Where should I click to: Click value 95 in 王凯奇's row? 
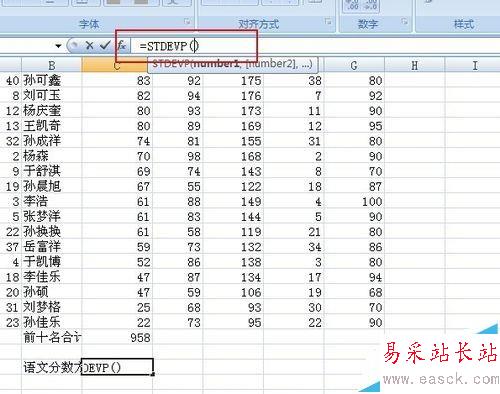tap(354, 126)
